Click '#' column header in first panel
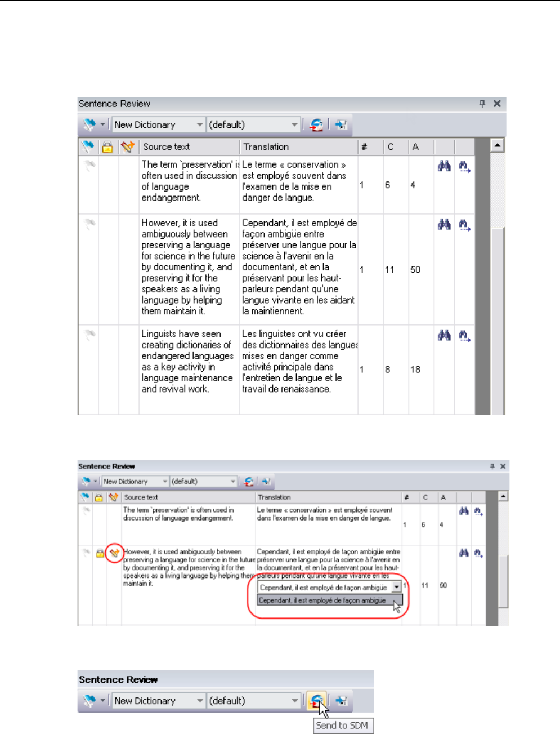560x734 pixels. coord(371,147)
